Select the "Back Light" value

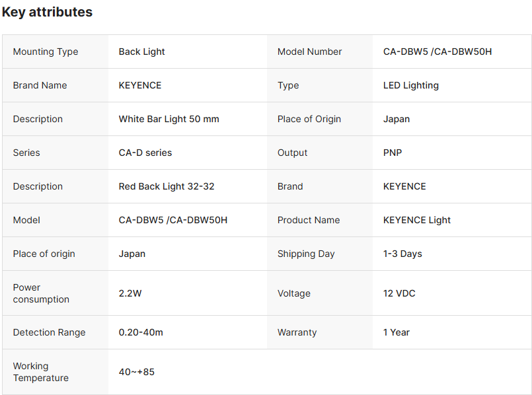(x=142, y=52)
